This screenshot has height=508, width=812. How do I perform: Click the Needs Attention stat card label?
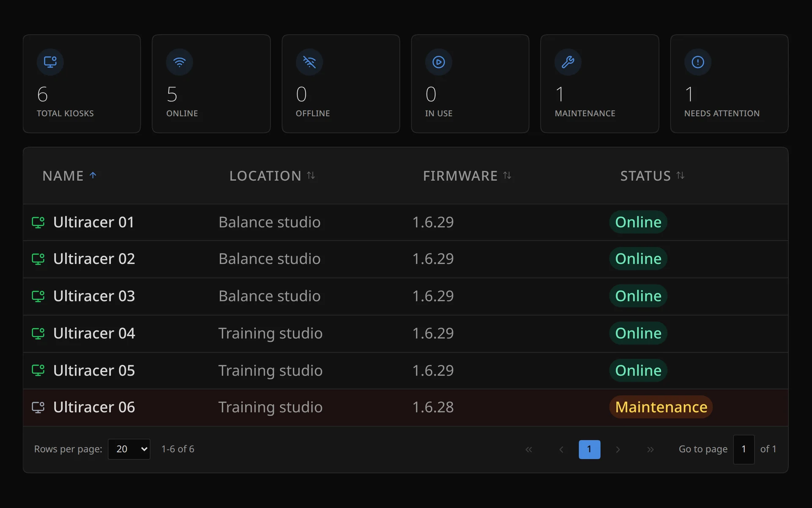(x=722, y=113)
